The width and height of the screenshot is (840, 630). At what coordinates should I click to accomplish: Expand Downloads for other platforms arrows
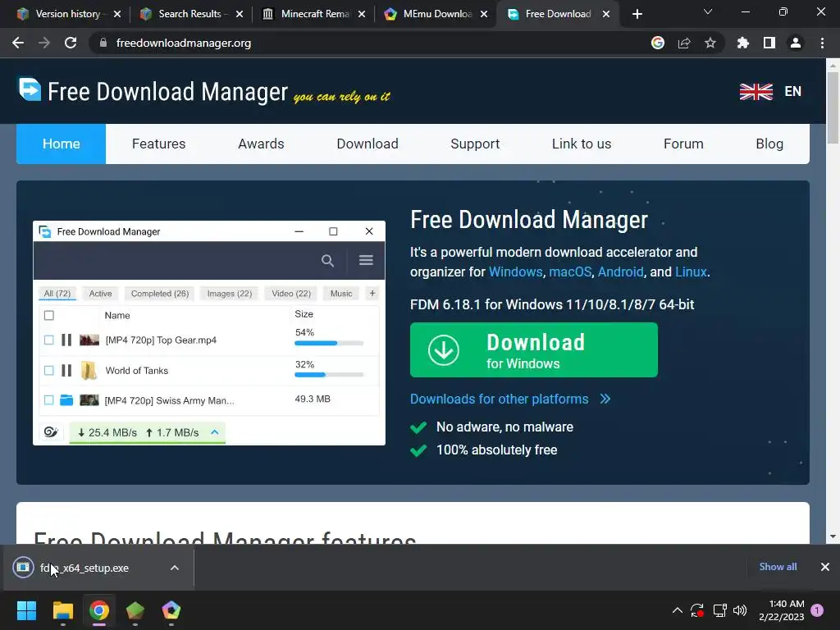pos(605,399)
